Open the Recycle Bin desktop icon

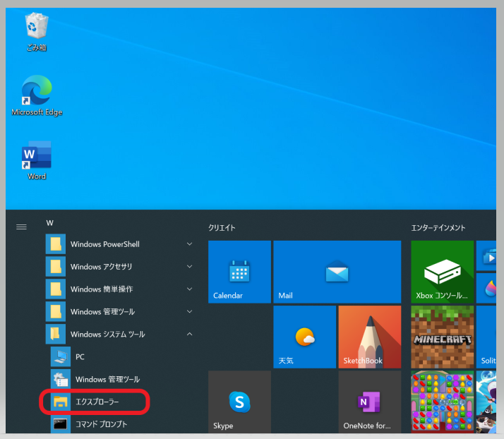[35, 32]
